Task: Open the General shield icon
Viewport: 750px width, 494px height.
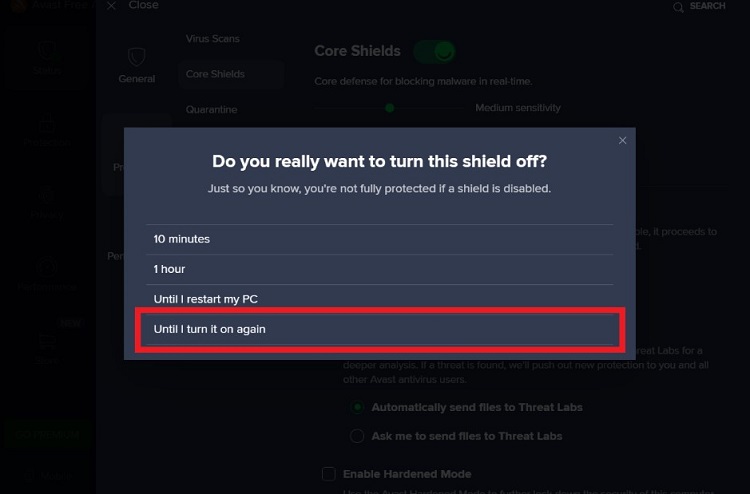Action: pyautogui.click(x=137, y=57)
